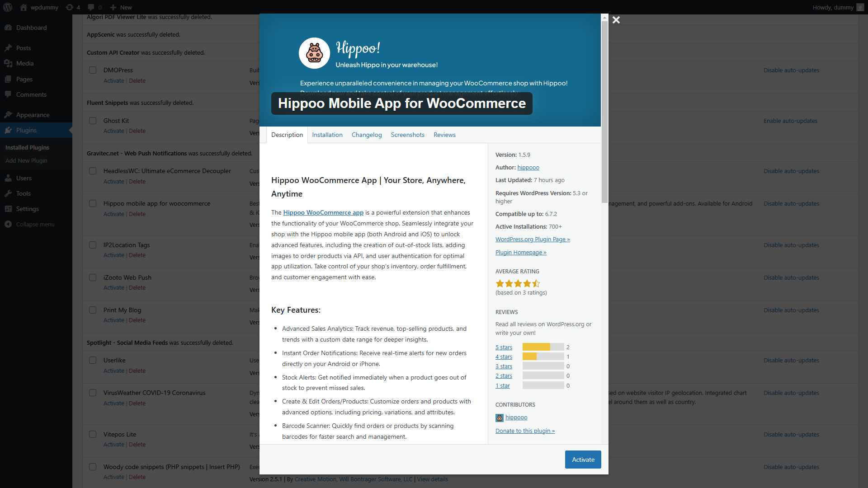Click the user avatar next to Howdy, dummy
The width and height of the screenshot is (868, 488).
pyautogui.click(x=860, y=7)
